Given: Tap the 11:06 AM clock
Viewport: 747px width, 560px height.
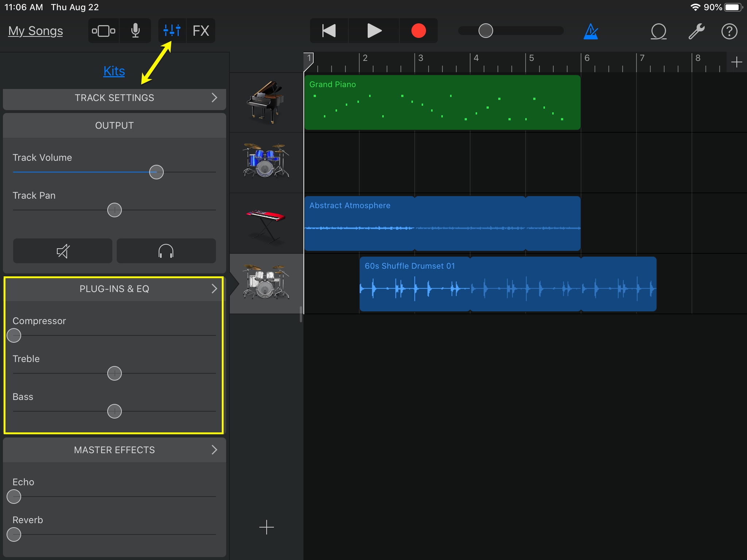Looking at the screenshot, I should (x=23, y=7).
